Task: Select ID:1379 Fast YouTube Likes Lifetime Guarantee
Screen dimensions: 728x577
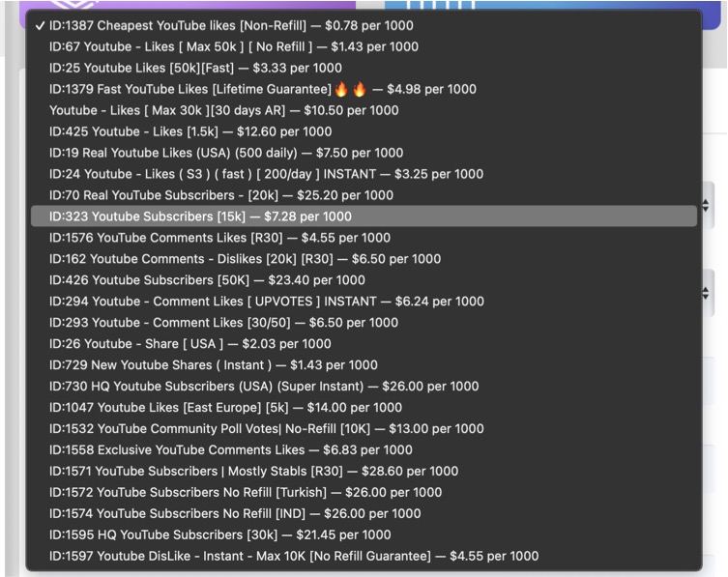Action: coord(364,89)
